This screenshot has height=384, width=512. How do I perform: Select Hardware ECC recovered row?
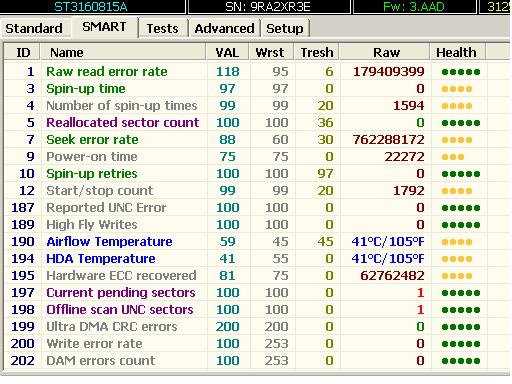(x=257, y=275)
